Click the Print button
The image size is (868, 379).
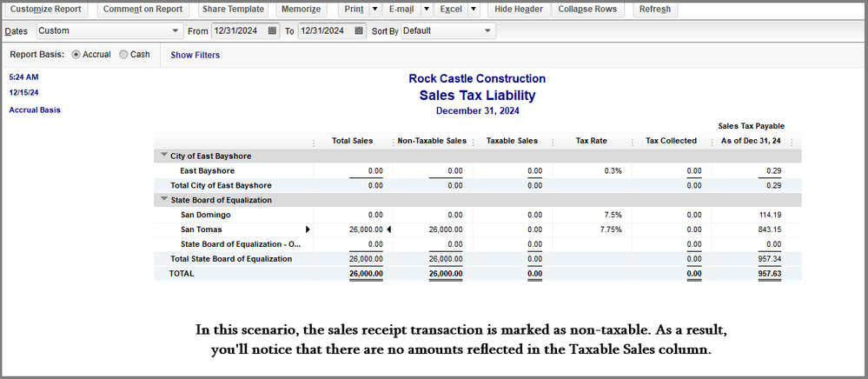[x=354, y=10]
